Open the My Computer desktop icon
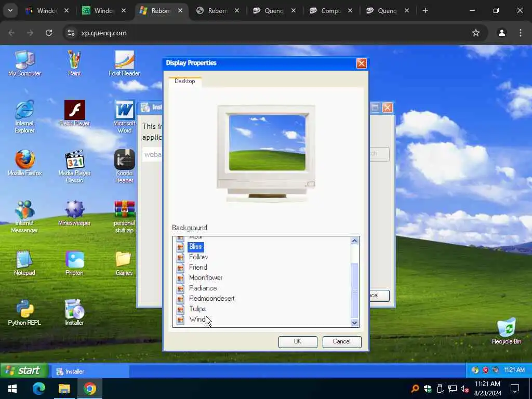532x399 pixels. (24, 63)
